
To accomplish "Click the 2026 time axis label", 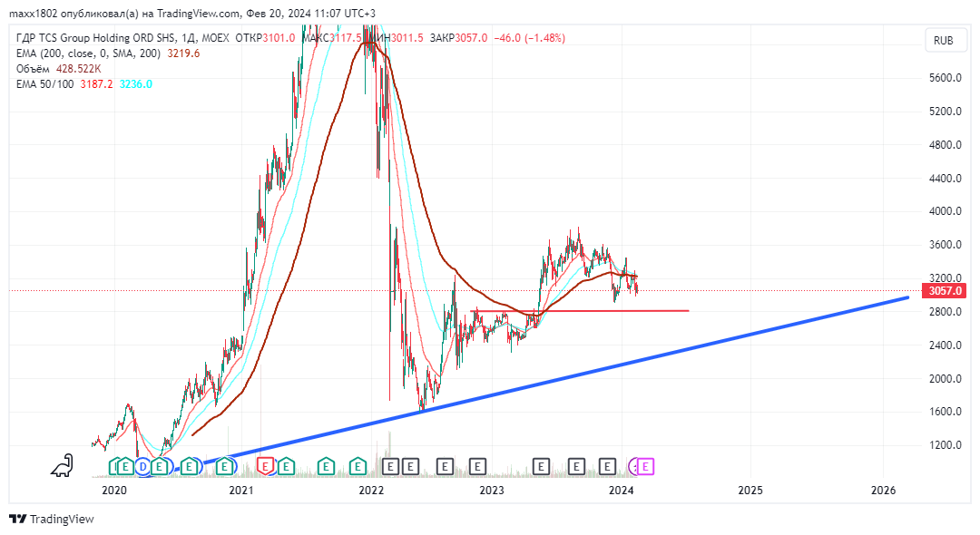I will point(883,491).
